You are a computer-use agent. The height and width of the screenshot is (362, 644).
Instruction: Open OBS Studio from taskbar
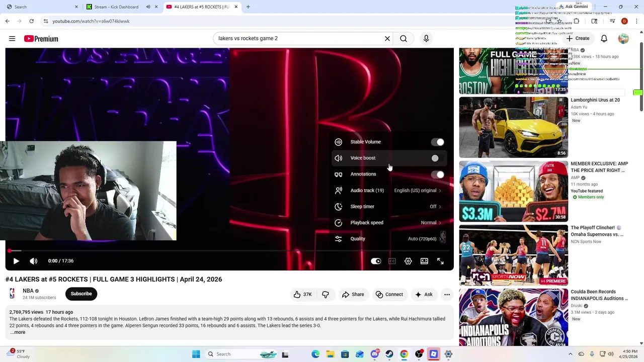[x=419, y=354]
